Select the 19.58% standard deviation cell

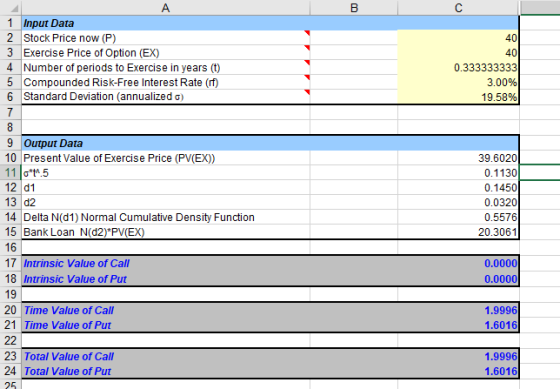458,97
